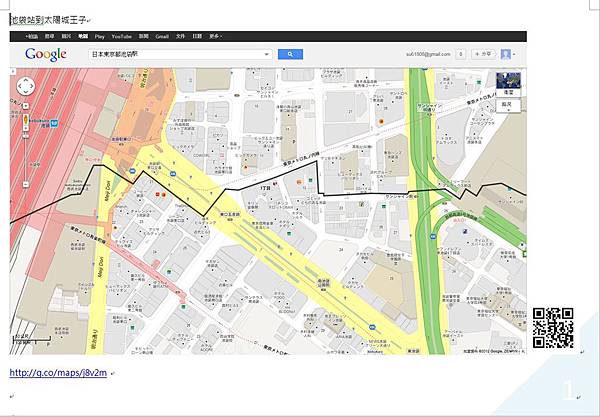Open search box suggestions dropdown arrow

(x=266, y=54)
